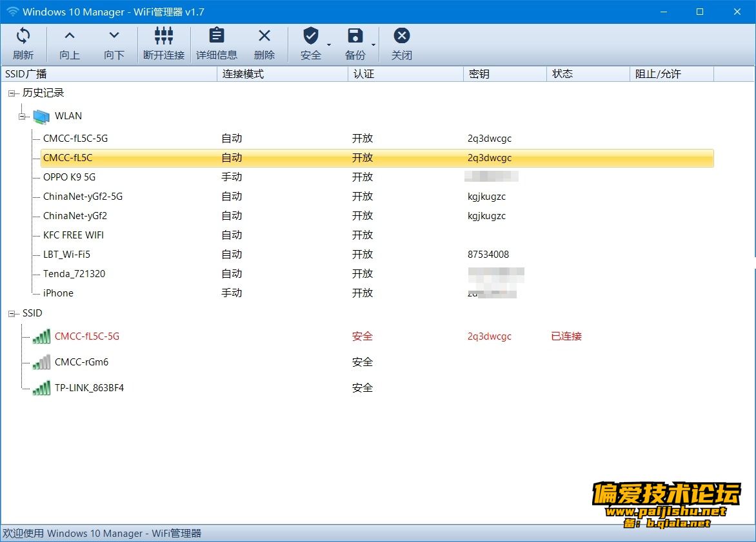Sort by 认证 column header
The image size is (756, 542).
406,73
